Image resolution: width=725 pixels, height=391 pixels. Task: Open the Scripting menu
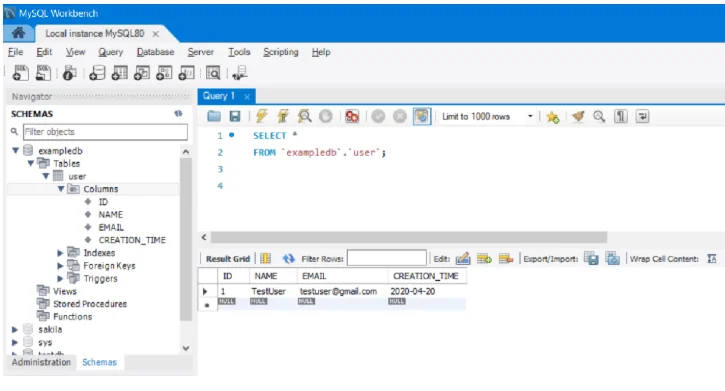click(281, 52)
